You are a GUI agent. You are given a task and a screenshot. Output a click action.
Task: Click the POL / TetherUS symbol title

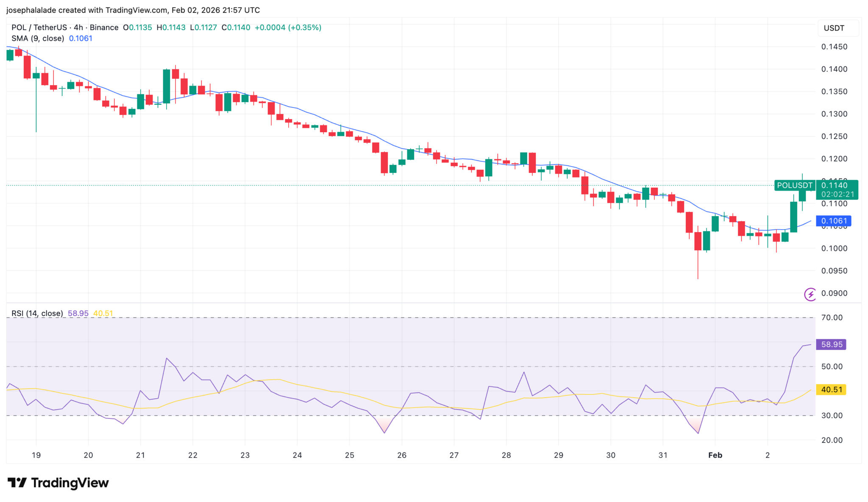[x=39, y=28]
